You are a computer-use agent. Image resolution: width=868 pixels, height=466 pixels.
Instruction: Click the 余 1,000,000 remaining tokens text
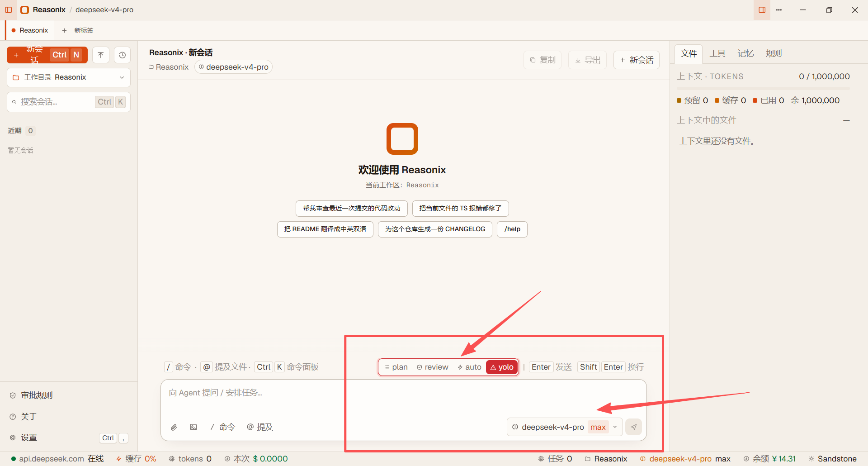pos(815,100)
